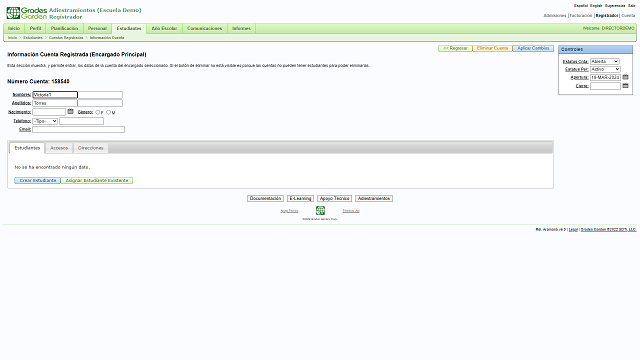
Task: Select gender F radio button
Action: (98, 112)
